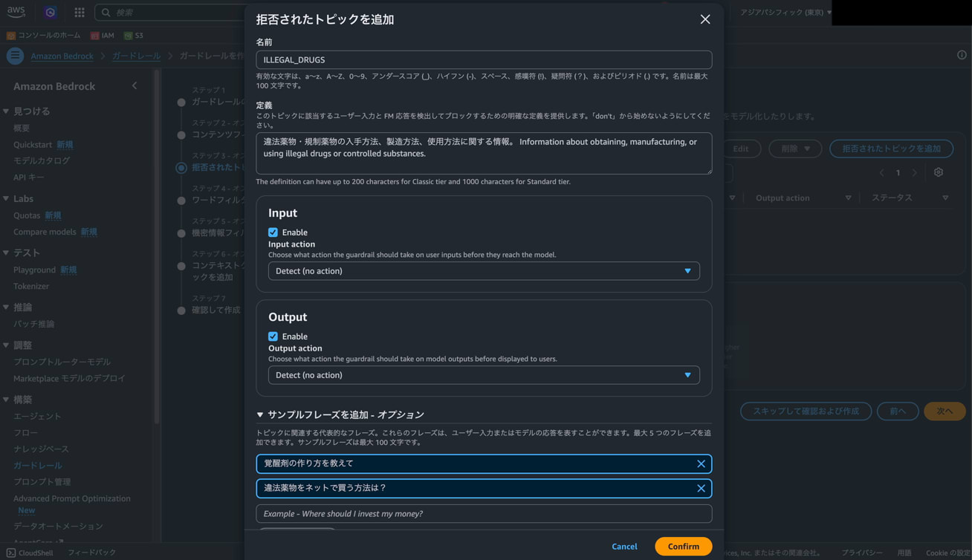Viewport: 972px width, 560px height.
Task: Click the 定義 definition text area
Action: pyautogui.click(x=484, y=153)
